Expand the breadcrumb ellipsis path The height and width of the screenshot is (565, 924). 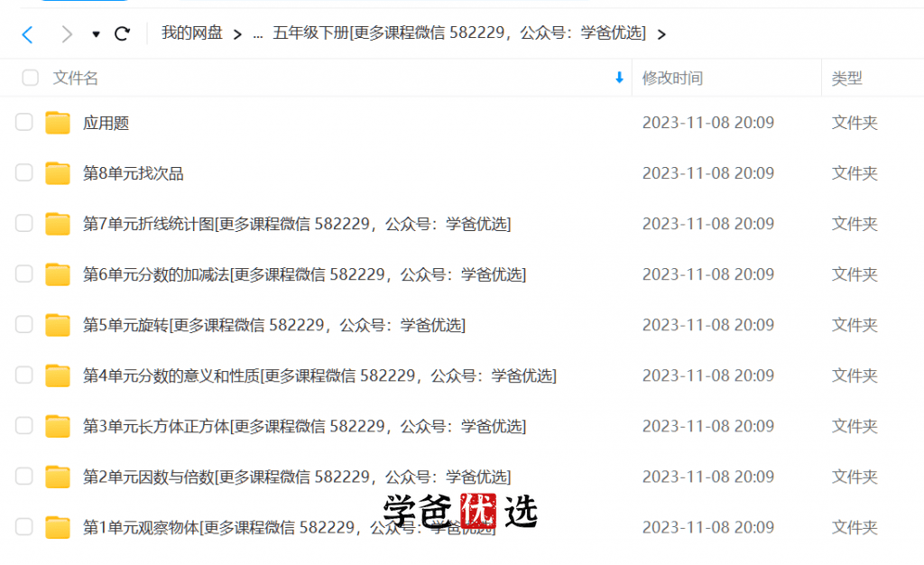(257, 34)
